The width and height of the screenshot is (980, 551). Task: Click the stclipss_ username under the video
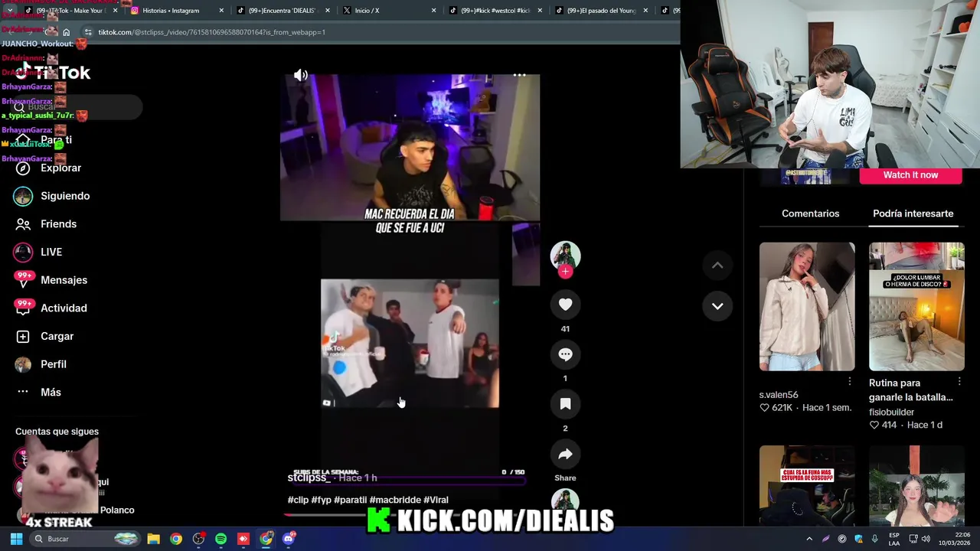tap(309, 478)
